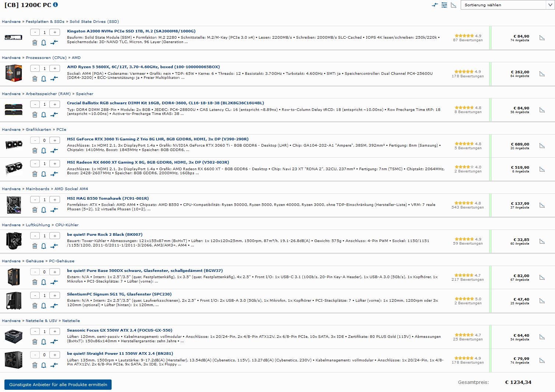
Task: Go to the Solid State Drives (SSD) breadcrumb
Action: coord(94,22)
